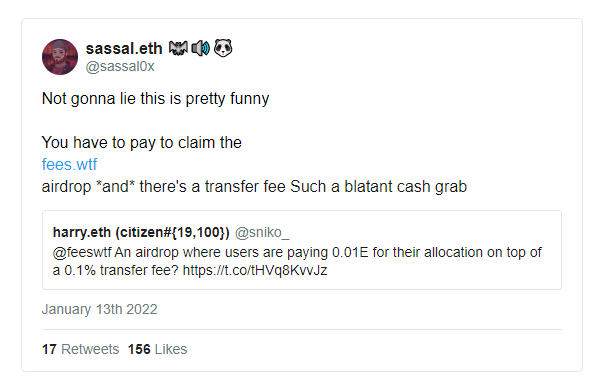Viewport: 600px width, 384px height.
Task: Open the @sniko_ handle
Action: (262, 232)
